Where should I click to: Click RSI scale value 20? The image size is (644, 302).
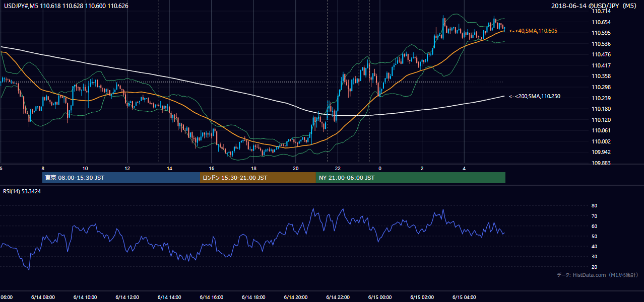pyautogui.click(x=595, y=267)
